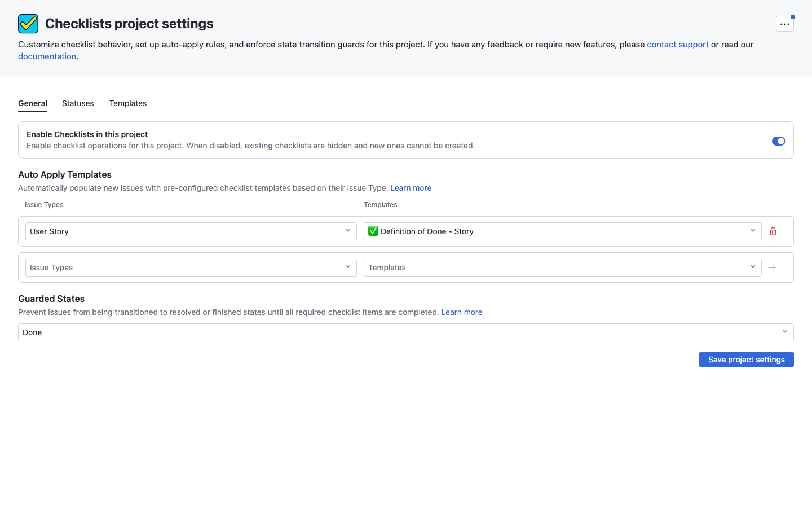Switch to the Templates tab

[128, 103]
